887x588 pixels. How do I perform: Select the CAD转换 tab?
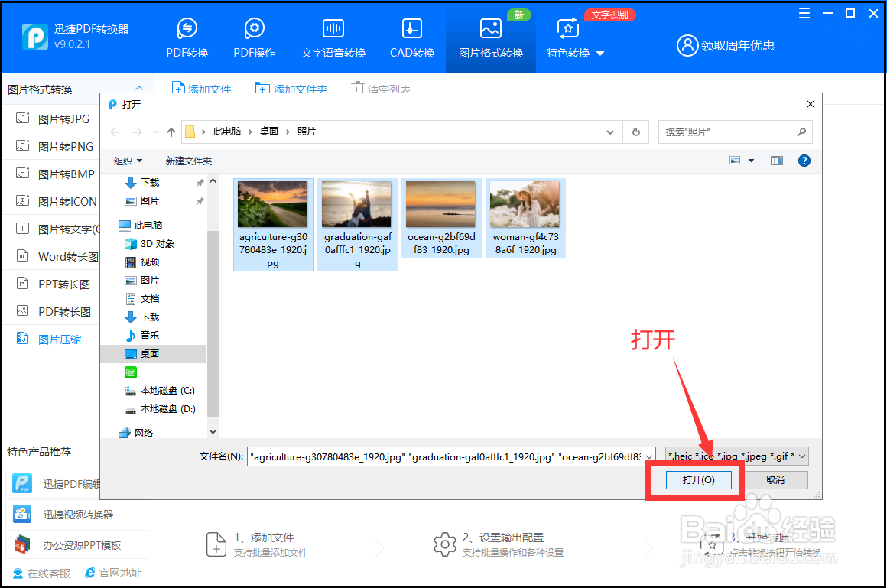click(412, 38)
